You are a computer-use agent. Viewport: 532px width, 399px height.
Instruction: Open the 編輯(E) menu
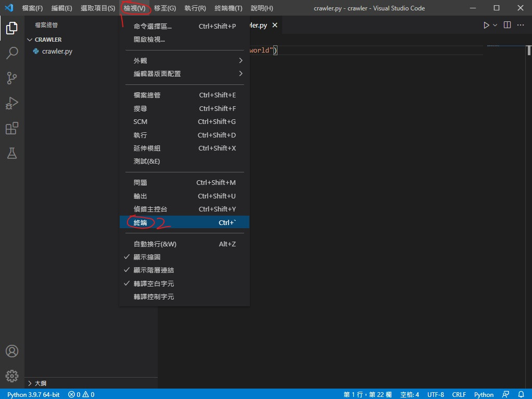(62, 8)
